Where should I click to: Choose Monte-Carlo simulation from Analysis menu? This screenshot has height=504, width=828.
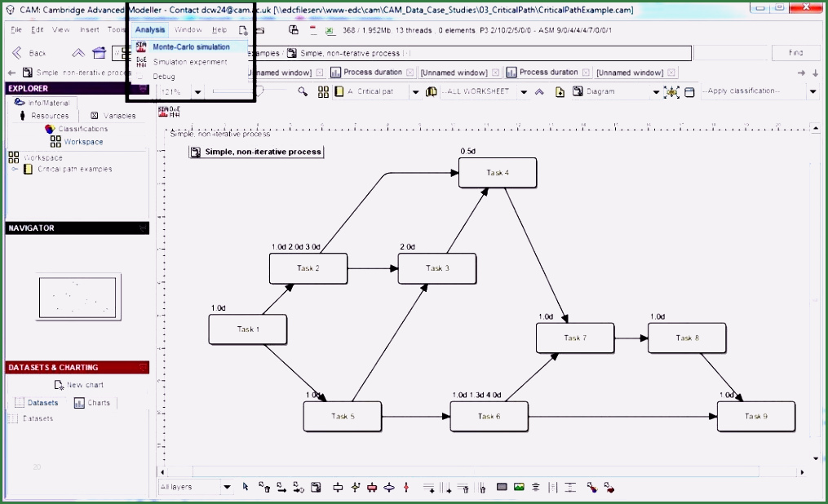[x=191, y=47]
